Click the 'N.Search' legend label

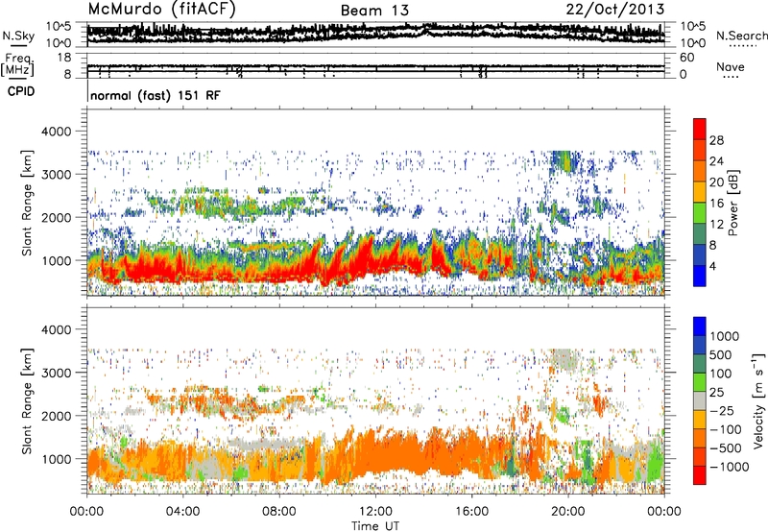pyautogui.click(x=741, y=36)
